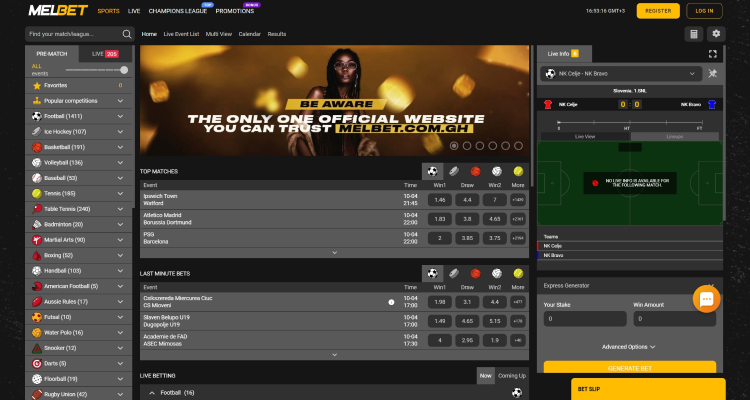
Task: Select ice hockey icon in Top Matches
Action: pos(454,171)
